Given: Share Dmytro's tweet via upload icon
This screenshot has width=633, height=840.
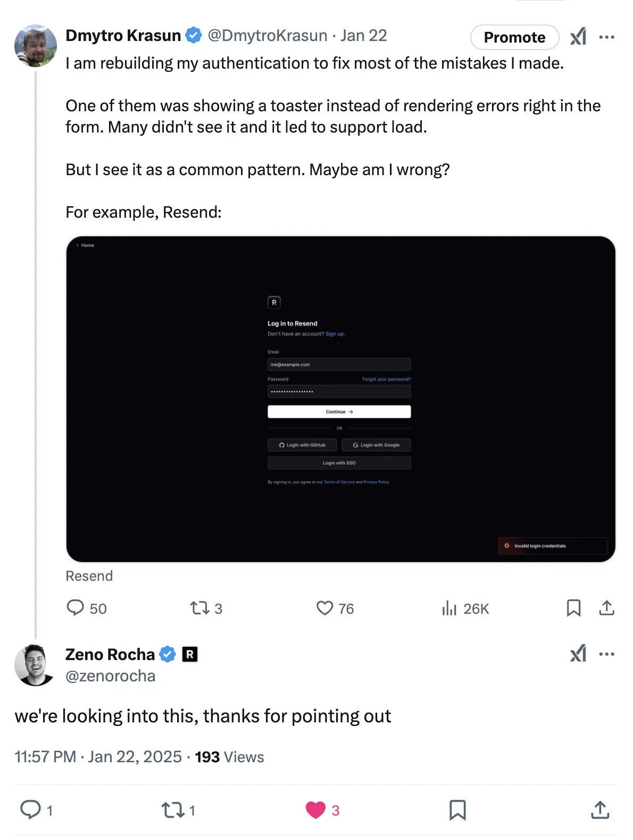Looking at the screenshot, I should [606, 608].
